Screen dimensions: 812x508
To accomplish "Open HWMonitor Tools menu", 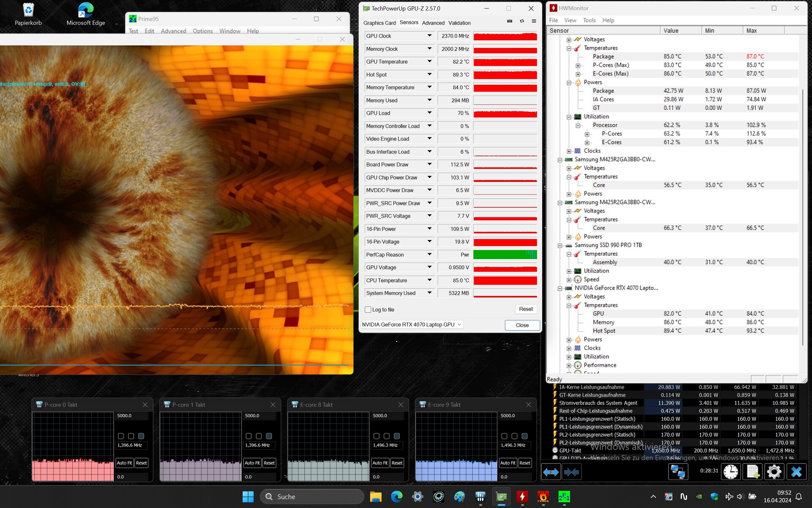I will coord(589,20).
